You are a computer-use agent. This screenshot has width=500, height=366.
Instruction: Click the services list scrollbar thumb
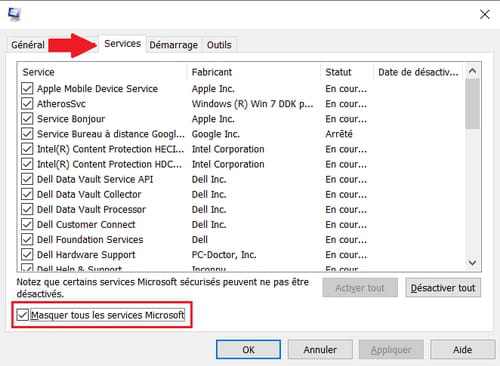(472, 104)
